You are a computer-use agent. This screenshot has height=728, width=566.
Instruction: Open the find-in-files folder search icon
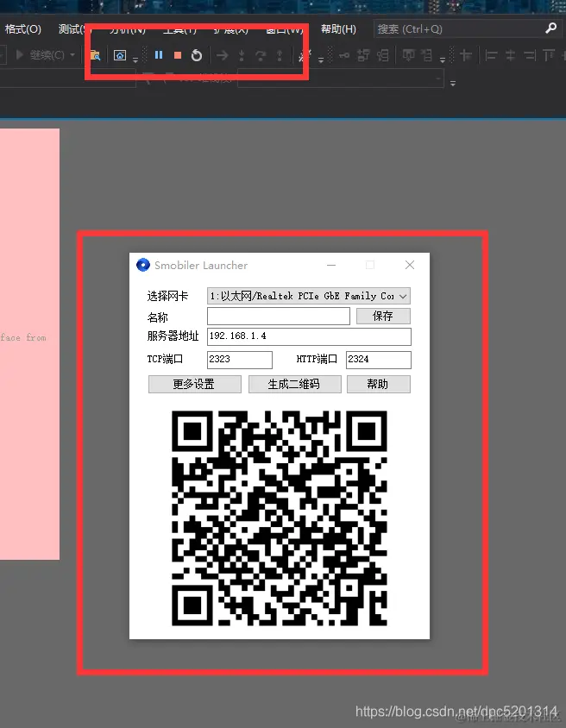pyautogui.click(x=95, y=55)
